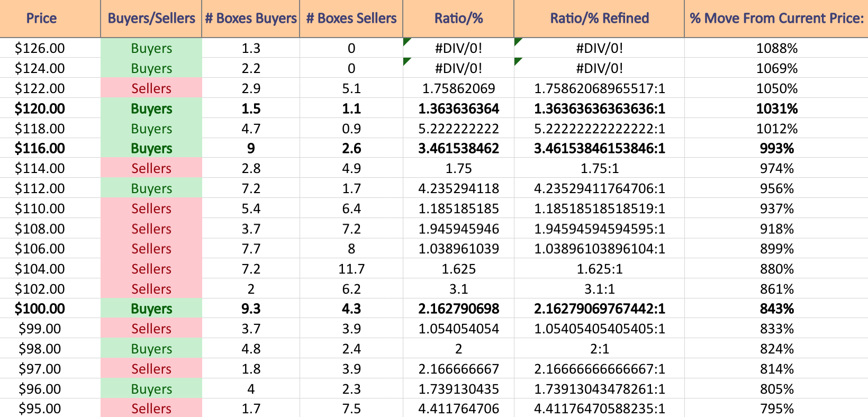Select the Buyers/Sellers column header

click(151, 19)
